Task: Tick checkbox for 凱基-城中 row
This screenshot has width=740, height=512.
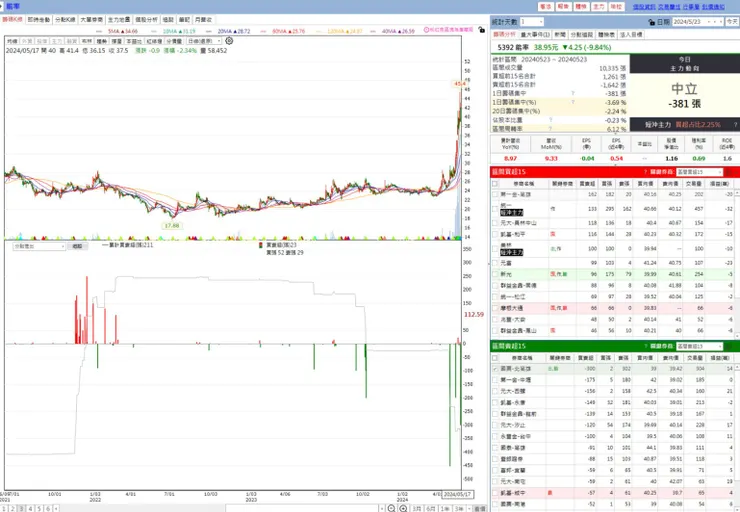Action: click(x=495, y=493)
